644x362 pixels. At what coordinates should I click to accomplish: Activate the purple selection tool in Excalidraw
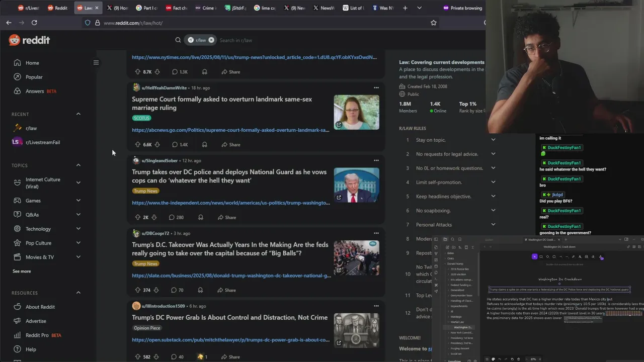pos(534,256)
